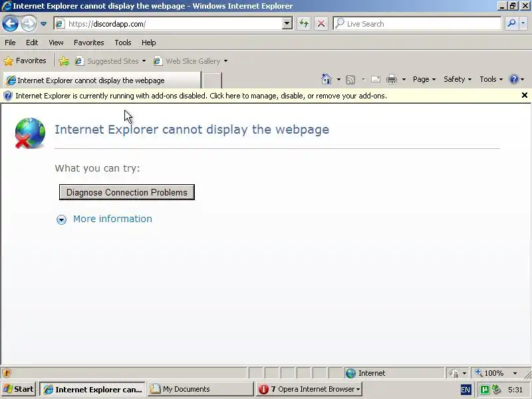The height and width of the screenshot is (399, 532).
Task: Expand the Home button dropdown arrow
Action: pyautogui.click(x=338, y=79)
